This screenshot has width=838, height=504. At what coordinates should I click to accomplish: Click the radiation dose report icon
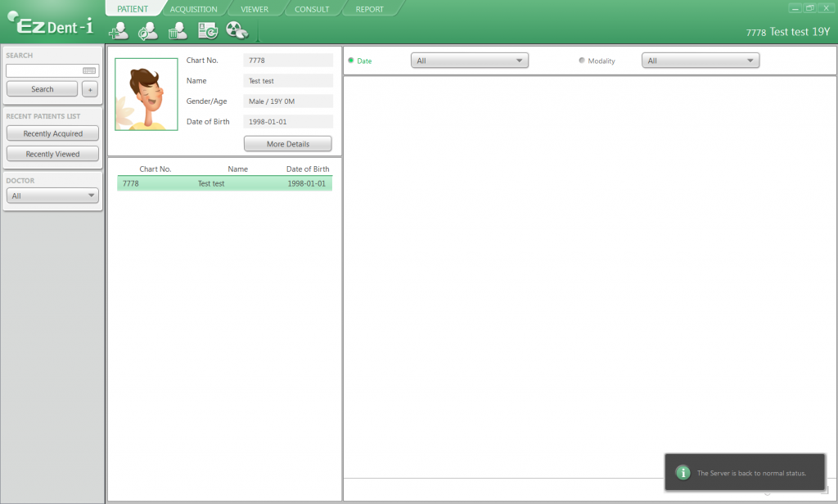coord(237,31)
